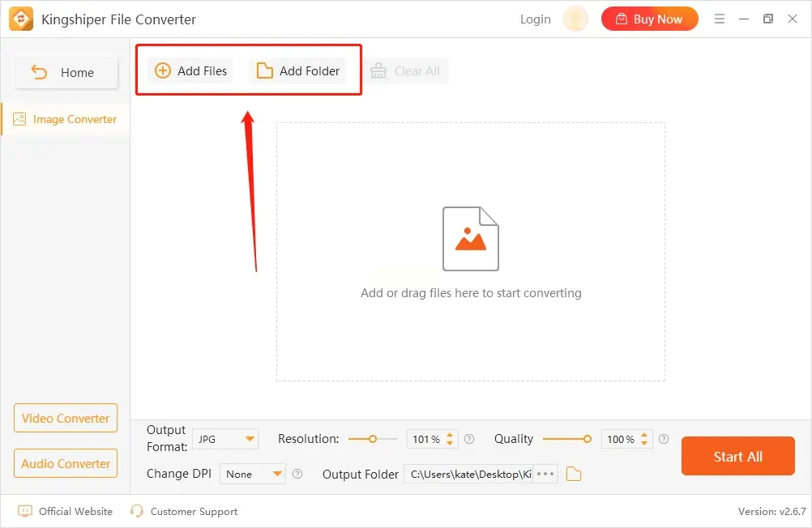The height and width of the screenshot is (528, 812).
Task: Open the Quality help question icon
Action: pyautogui.click(x=664, y=439)
